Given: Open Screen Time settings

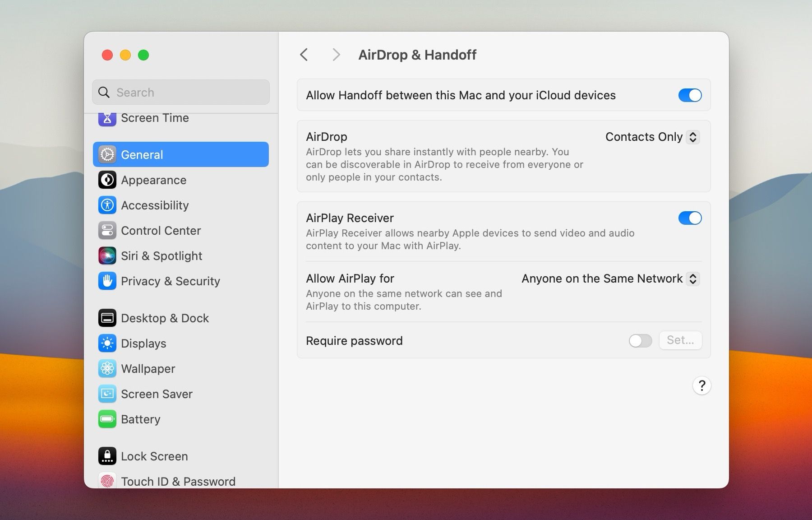Looking at the screenshot, I should pos(155,118).
